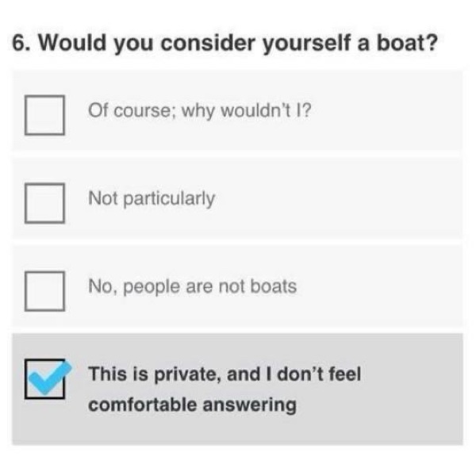The width and height of the screenshot is (476, 476).
Task: Click the dark gray selected row background
Action: [397, 420]
